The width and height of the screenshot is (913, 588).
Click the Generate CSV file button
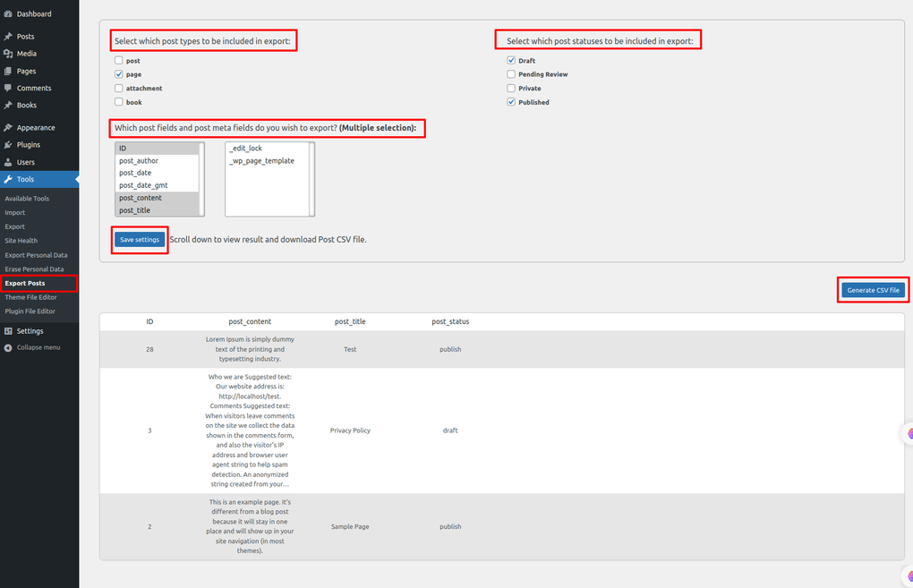[x=873, y=290]
